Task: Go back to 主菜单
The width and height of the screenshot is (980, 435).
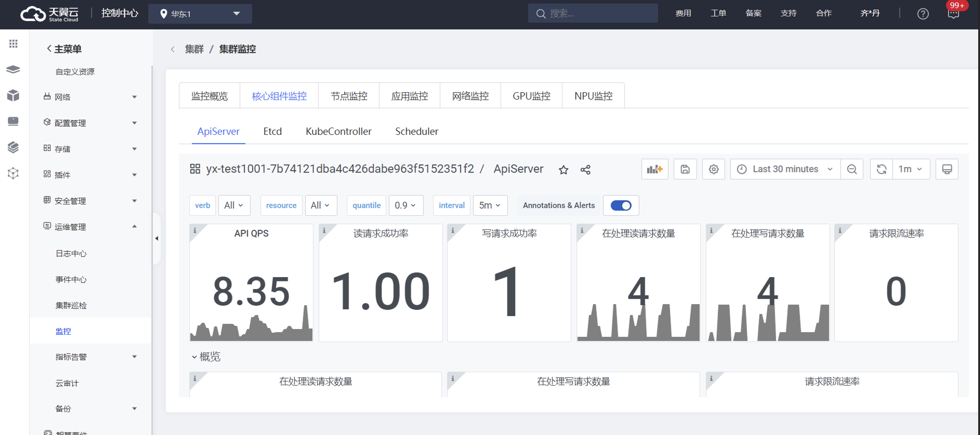Action: [x=64, y=49]
